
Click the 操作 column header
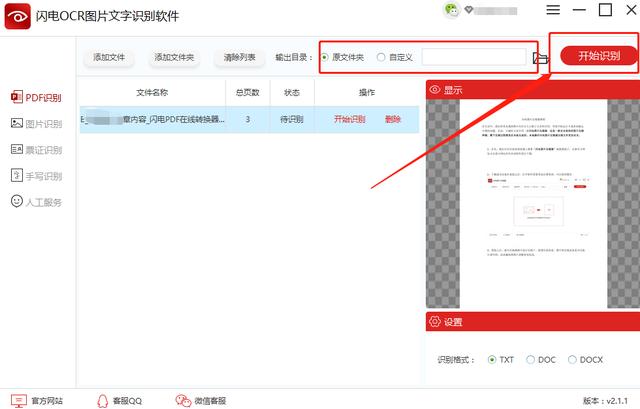click(367, 93)
